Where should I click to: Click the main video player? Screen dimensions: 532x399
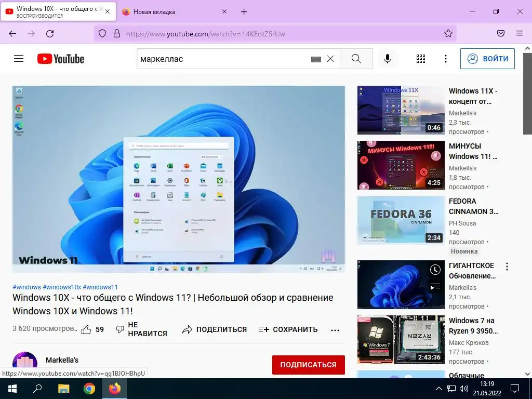point(179,179)
